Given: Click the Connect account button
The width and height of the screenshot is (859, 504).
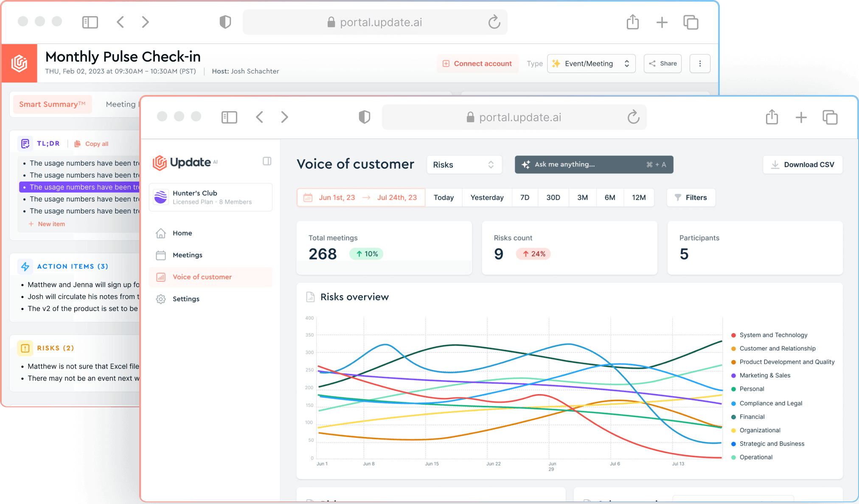Looking at the screenshot, I should click(x=477, y=64).
